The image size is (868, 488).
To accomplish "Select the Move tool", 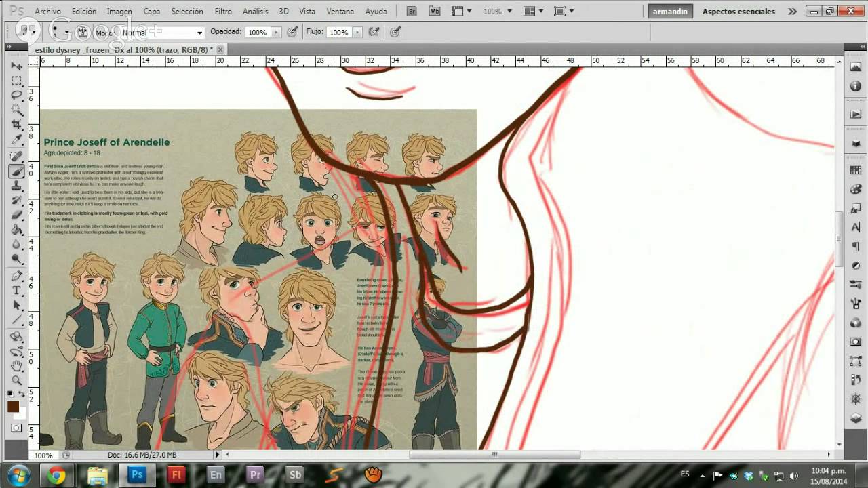I will coord(17,66).
